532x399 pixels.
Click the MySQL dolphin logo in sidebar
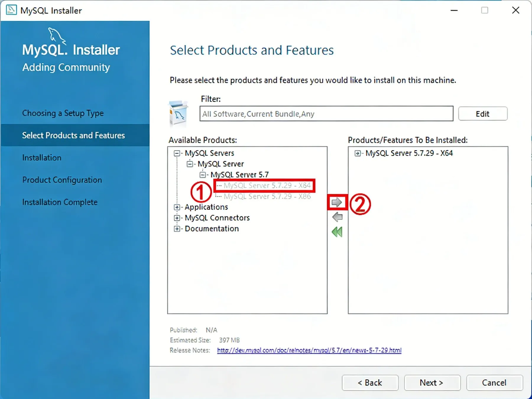57,36
